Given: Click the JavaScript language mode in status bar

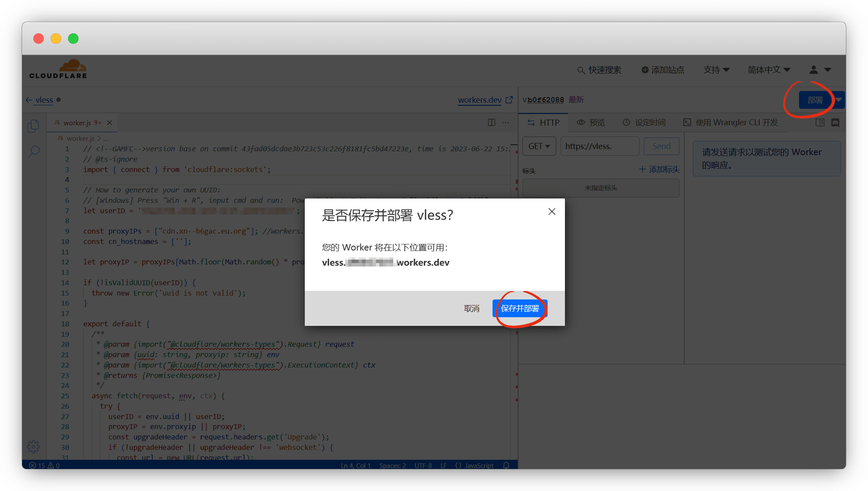Looking at the screenshot, I should [x=479, y=465].
